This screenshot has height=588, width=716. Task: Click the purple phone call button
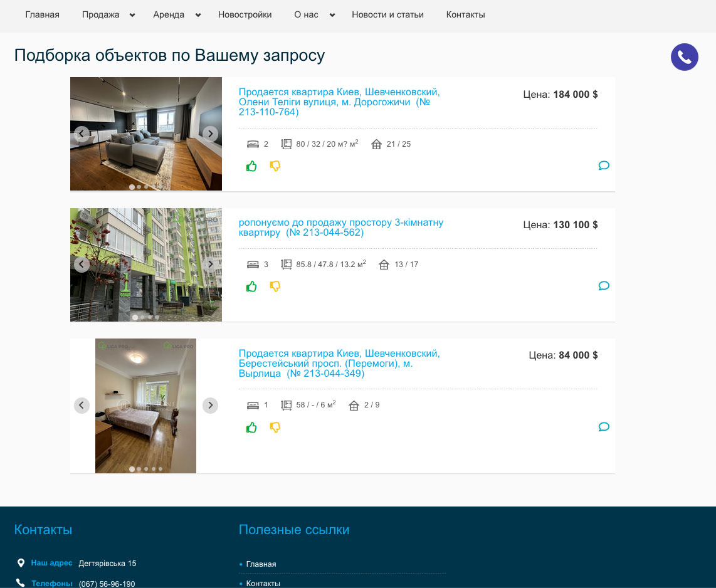(x=684, y=57)
